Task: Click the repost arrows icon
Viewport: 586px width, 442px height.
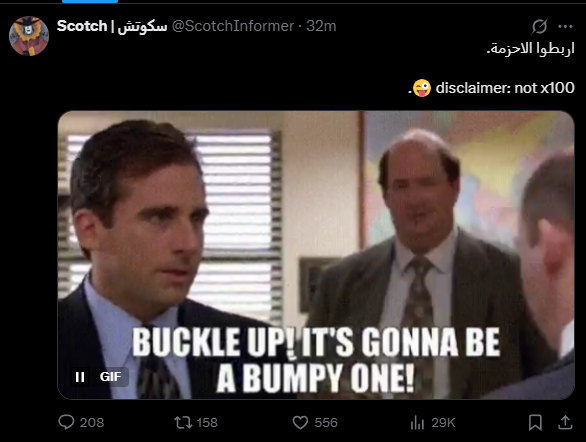Action: point(183,423)
